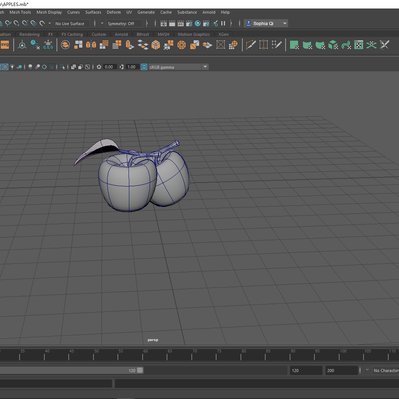The image size is (399, 399).
Task: Open the Mesh Tools menu
Action: pyautogui.click(x=20, y=12)
